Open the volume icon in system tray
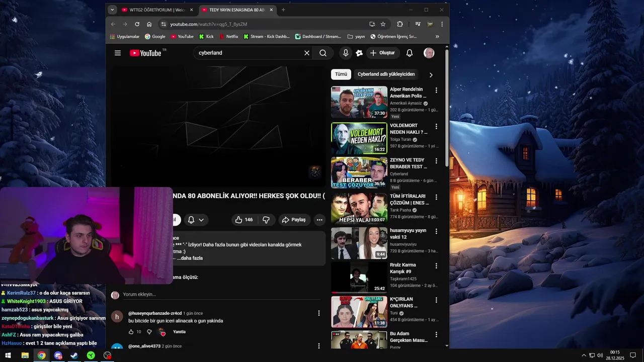The image size is (644, 362). point(600,355)
